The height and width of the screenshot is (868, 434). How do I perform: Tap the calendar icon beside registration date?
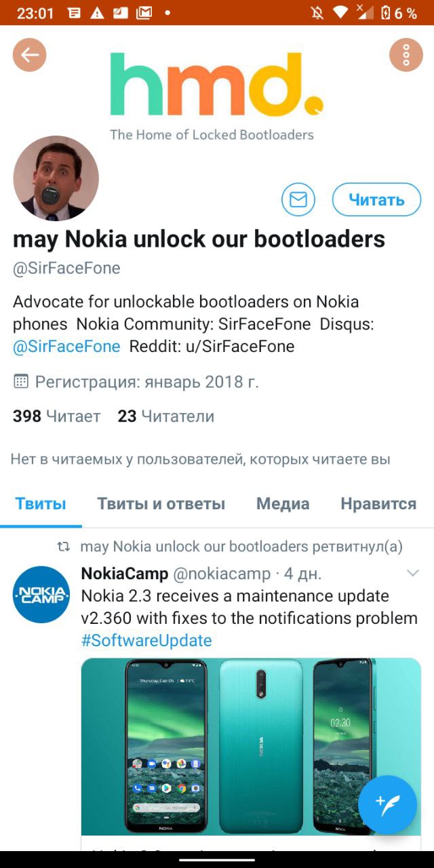(21, 381)
